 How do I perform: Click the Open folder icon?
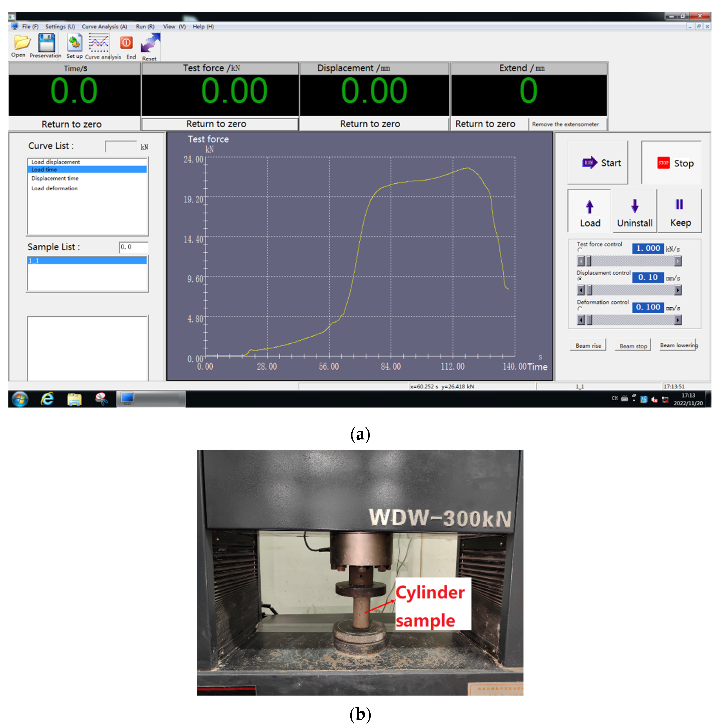(21, 42)
